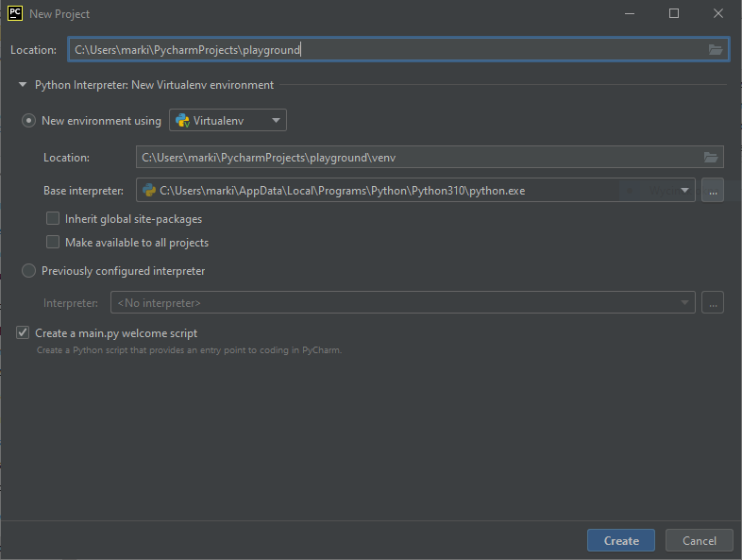
Task: Click folder icon in project Location field
Action: [715, 50]
